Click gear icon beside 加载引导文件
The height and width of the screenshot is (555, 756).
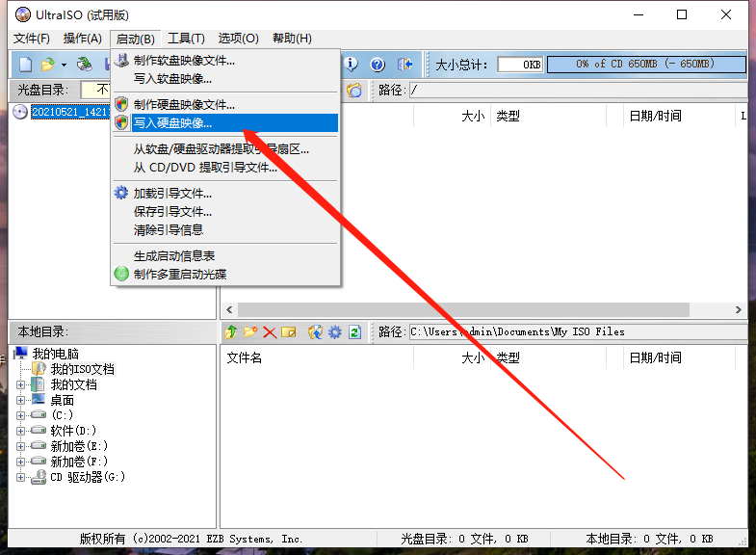click(121, 193)
